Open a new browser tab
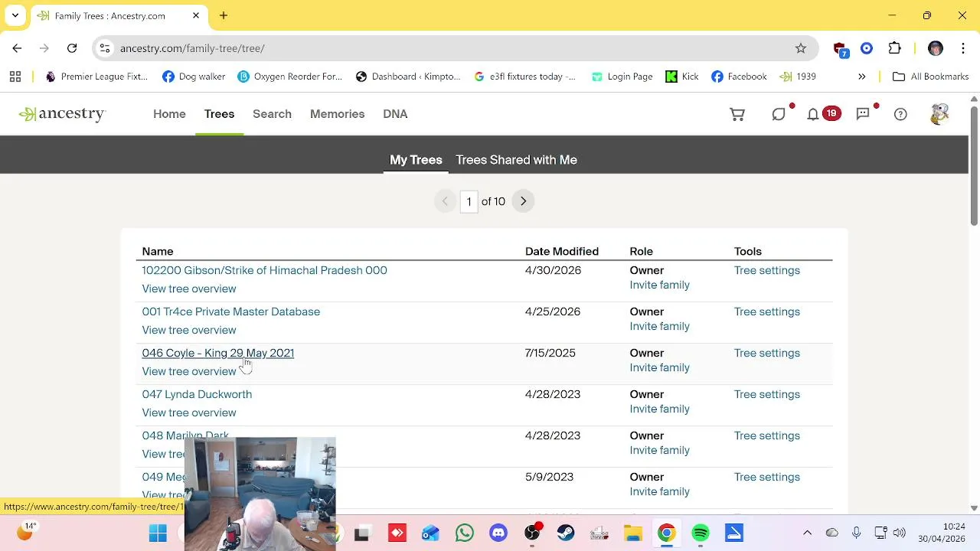 click(x=224, y=15)
